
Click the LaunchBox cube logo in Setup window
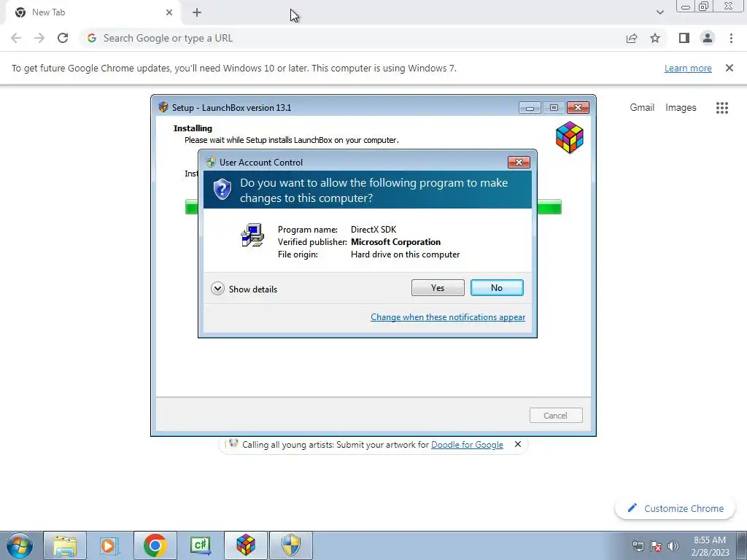(x=569, y=138)
